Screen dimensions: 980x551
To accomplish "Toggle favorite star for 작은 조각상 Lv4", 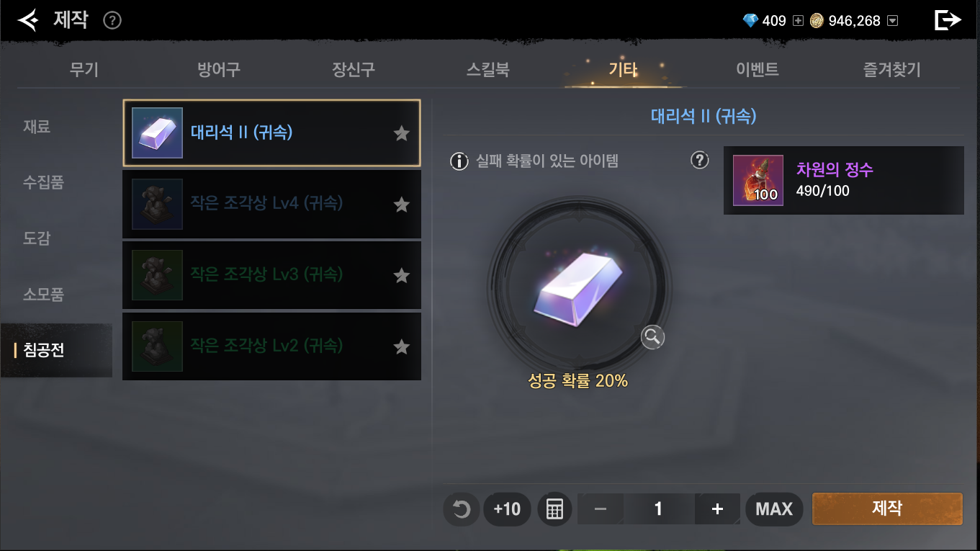I will click(x=402, y=205).
